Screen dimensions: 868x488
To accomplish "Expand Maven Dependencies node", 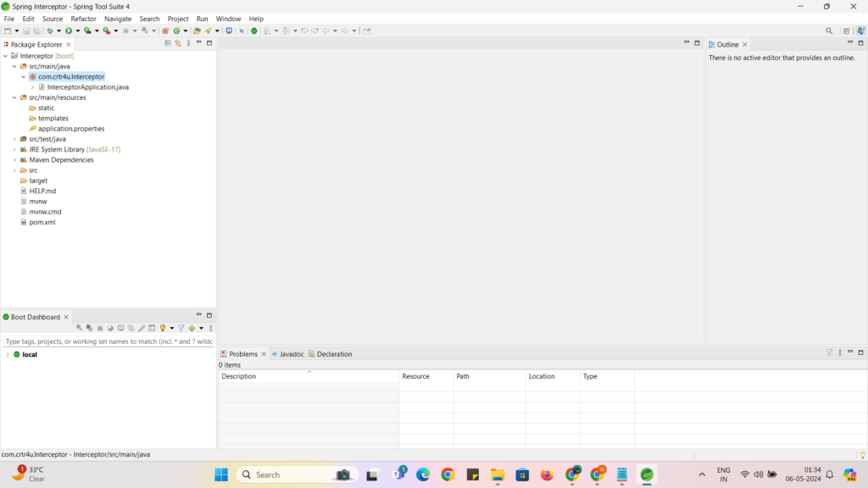I will (x=14, y=160).
